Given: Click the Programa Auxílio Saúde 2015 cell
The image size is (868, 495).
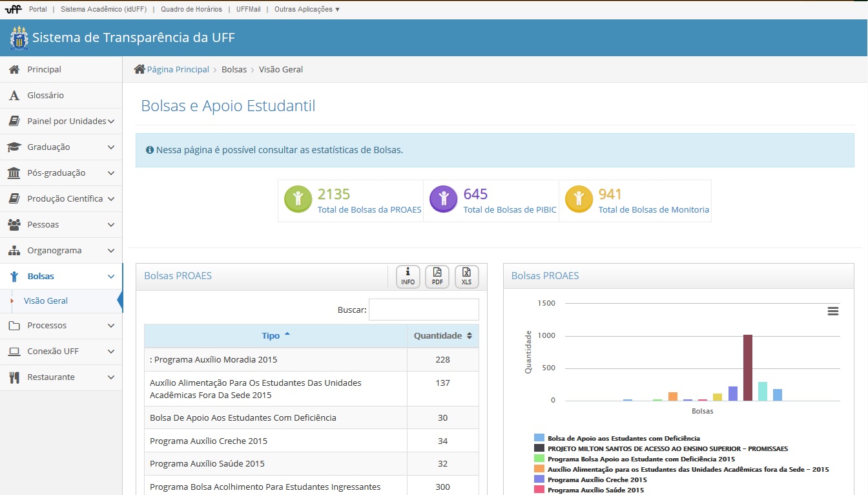Looking at the screenshot, I should pos(276,464).
